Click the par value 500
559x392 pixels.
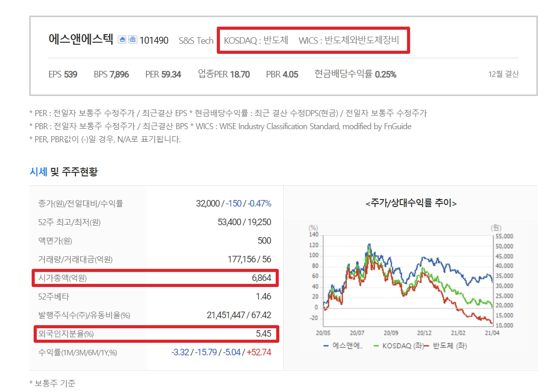(265, 241)
